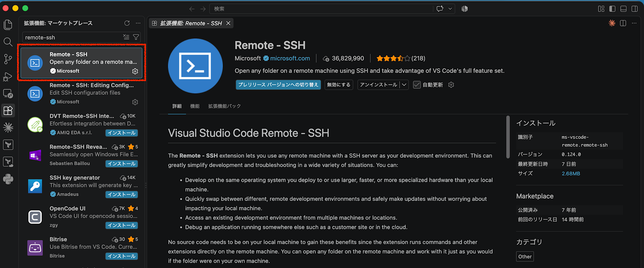This screenshot has height=268, width=644.
Task: Open marketplace views and more actions menu
Action: click(138, 23)
